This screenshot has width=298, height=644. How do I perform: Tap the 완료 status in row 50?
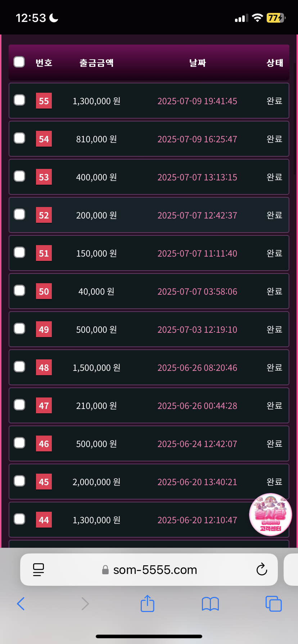coord(274,291)
